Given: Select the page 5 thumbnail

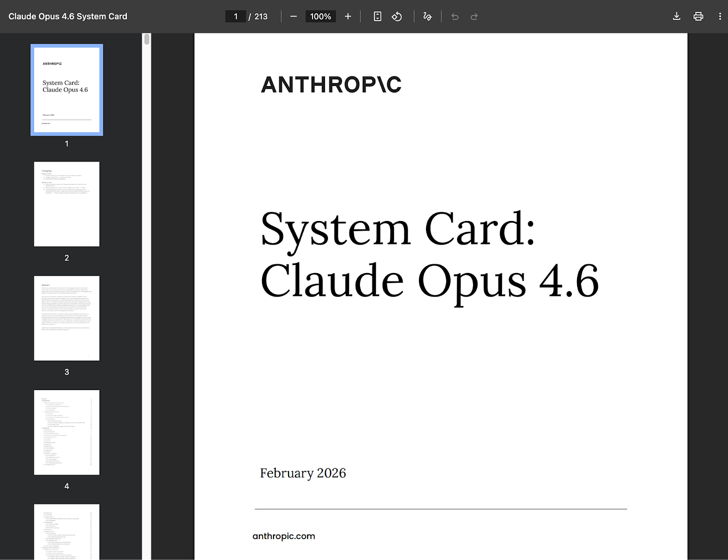Looking at the screenshot, I should point(66,532).
